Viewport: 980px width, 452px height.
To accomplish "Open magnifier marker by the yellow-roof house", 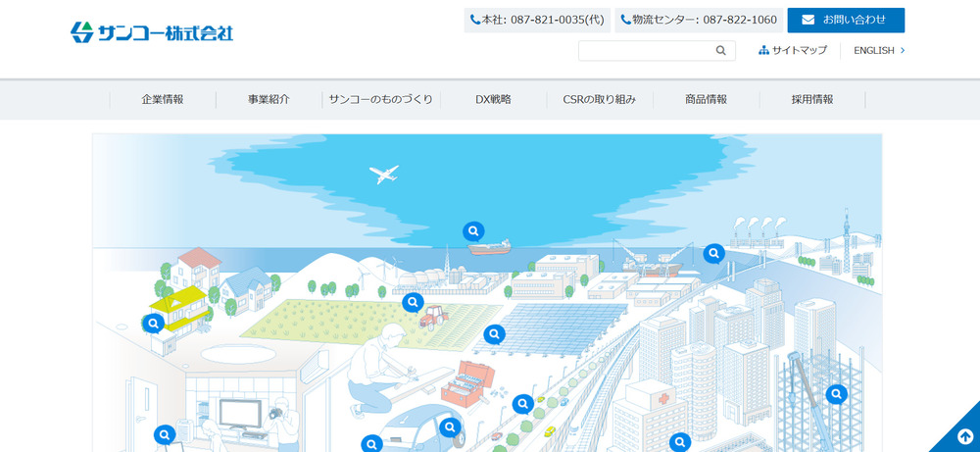I will point(153,324).
